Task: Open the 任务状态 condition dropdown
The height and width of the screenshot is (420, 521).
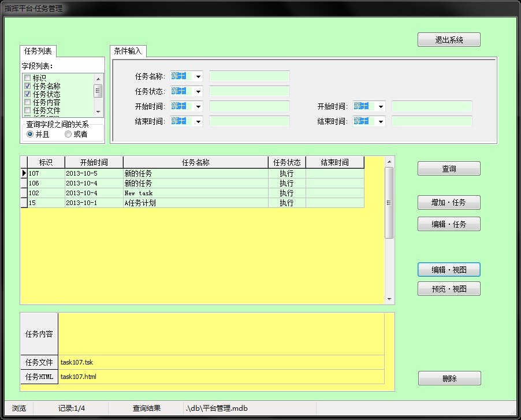Action: (198, 91)
